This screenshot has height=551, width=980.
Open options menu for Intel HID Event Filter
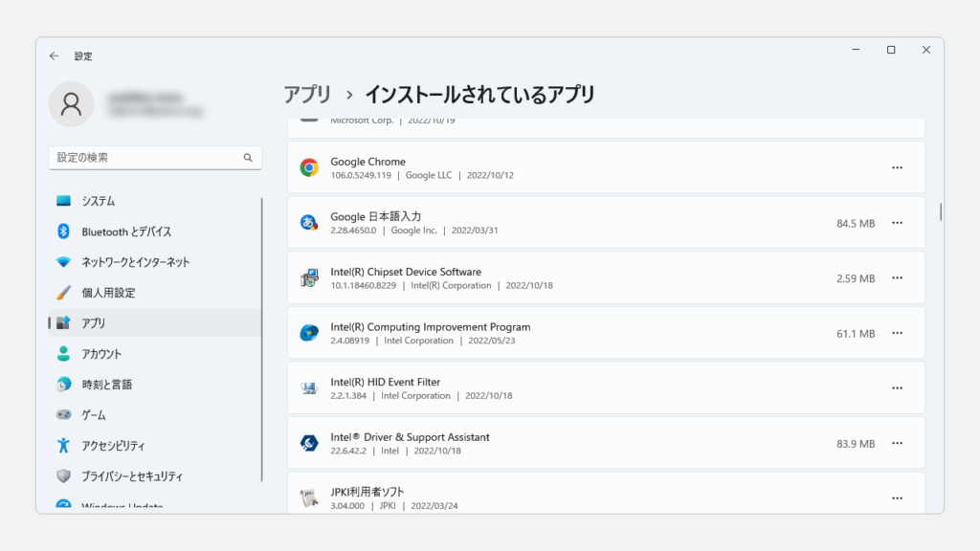897,388
